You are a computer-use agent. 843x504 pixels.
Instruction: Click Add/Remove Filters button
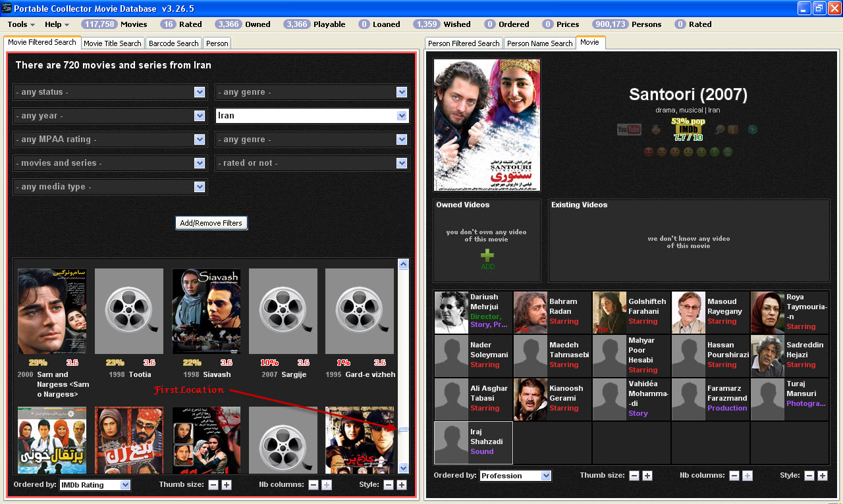point(211,223)
